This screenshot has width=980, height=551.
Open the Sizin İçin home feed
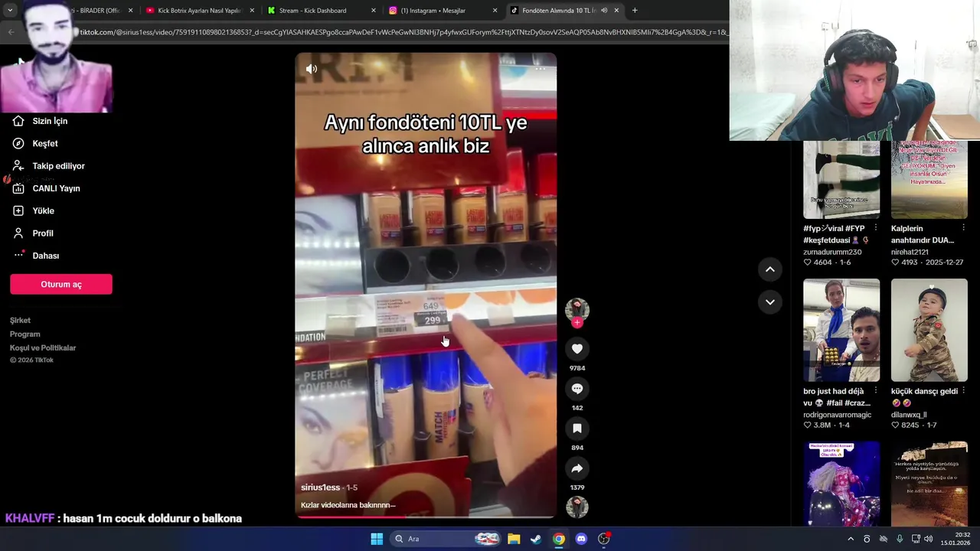40,121
